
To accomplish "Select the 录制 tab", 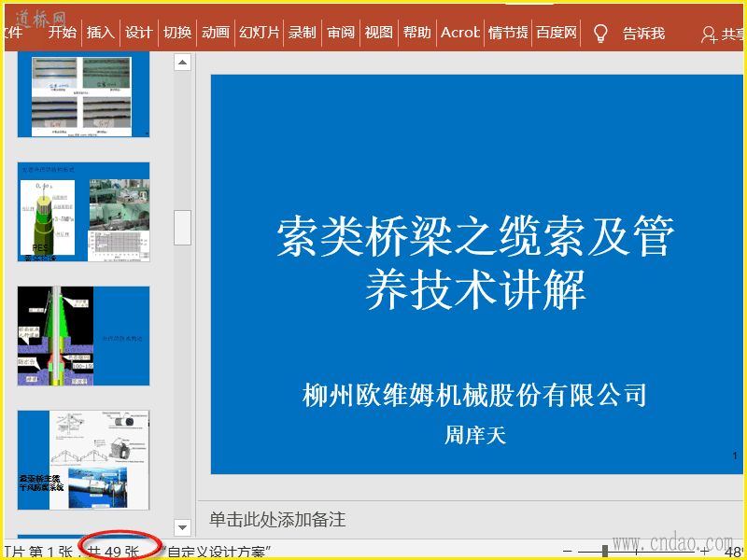I will click(x=302, y=33).
